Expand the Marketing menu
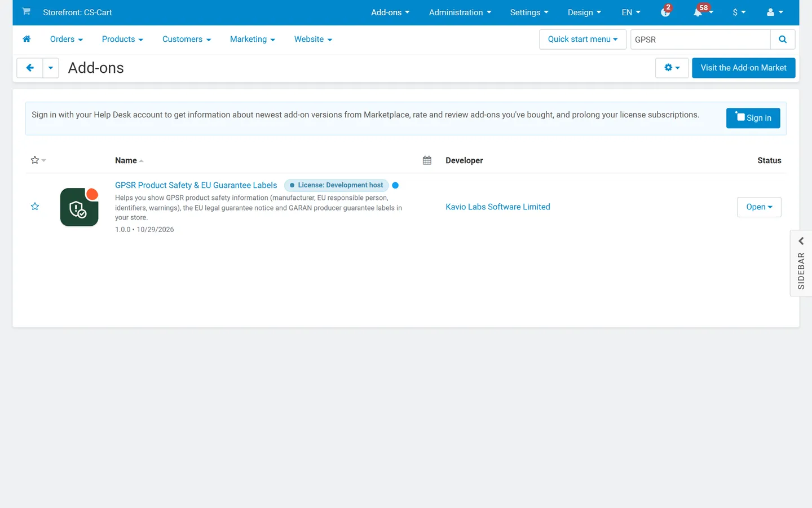Image resolution: width=812 pixels, height=508 pixels. pyautogui.click(x=253, y=40)
